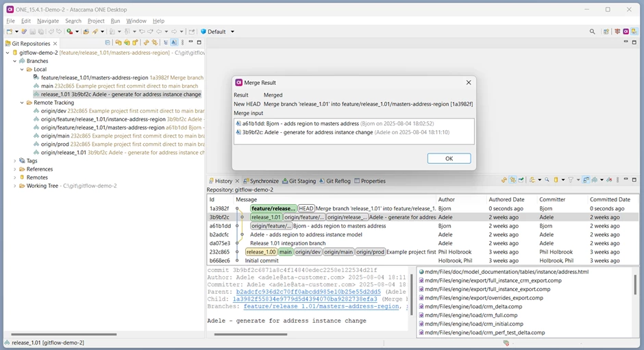Close the History tab

point(237,181)
